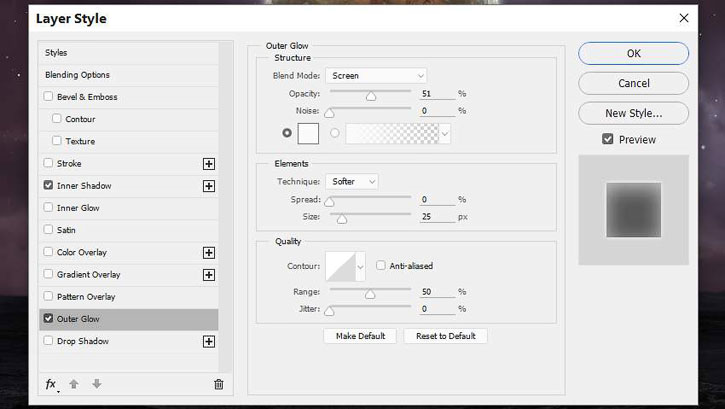Open the fx effects menu icon

pos(51,384)
